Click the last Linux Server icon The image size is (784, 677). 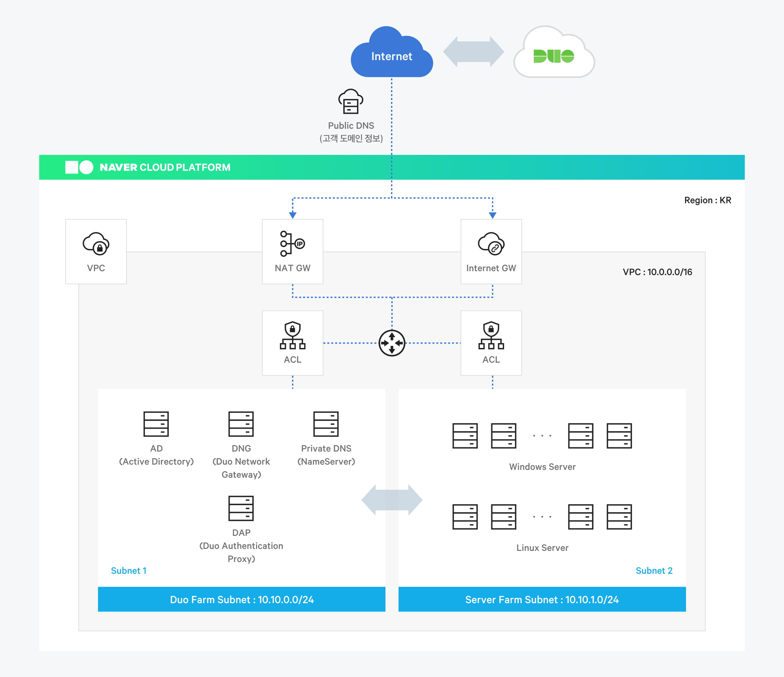pyautogui.click(x=619, y=517)
